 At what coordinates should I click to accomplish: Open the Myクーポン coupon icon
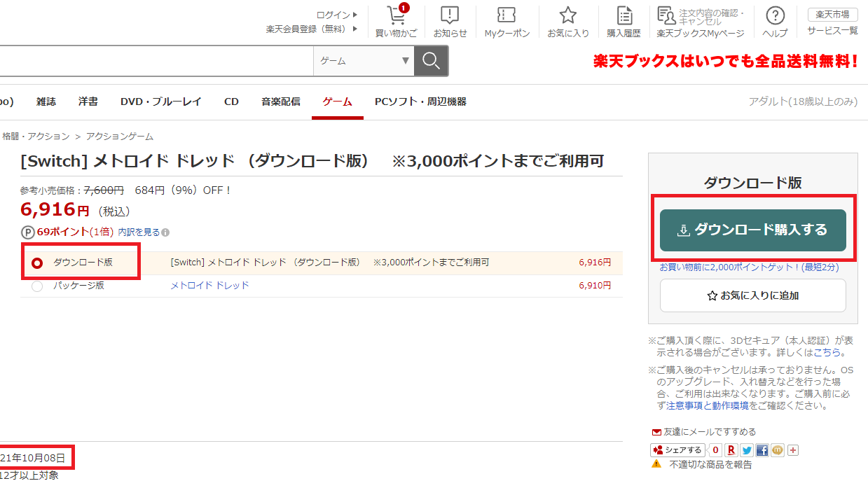[507, 22]
